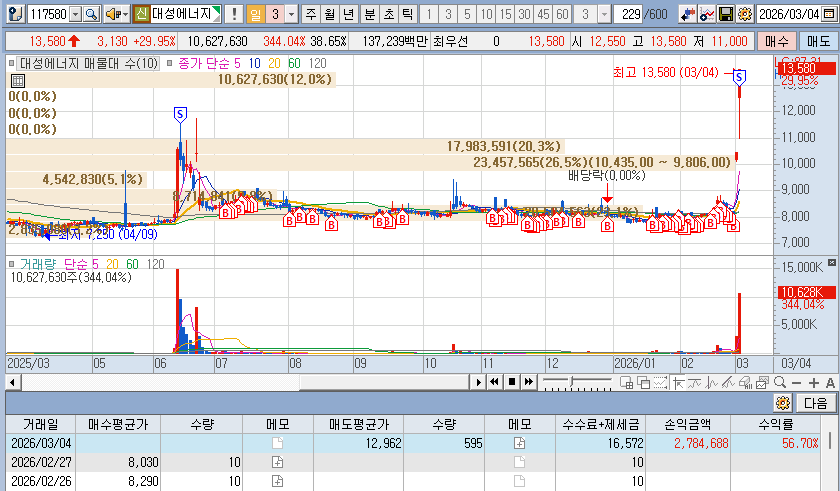The height and width of the screenshot is (491, 840).
Task: Click the floppy disk save icon
Action: point(725,14)
